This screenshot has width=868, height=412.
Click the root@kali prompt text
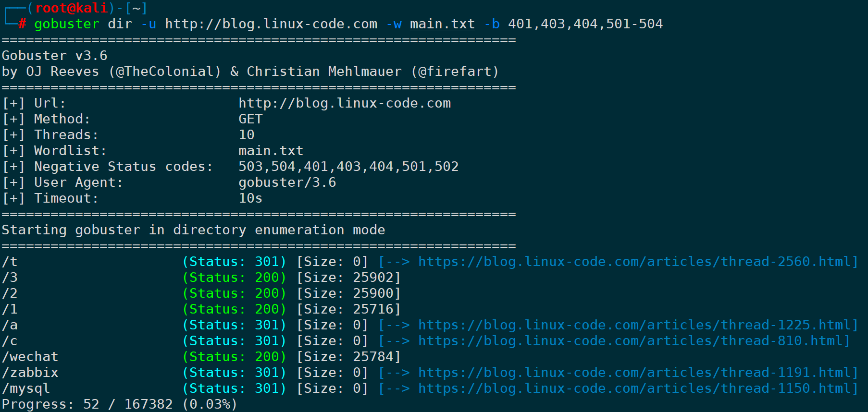[72, 8]
